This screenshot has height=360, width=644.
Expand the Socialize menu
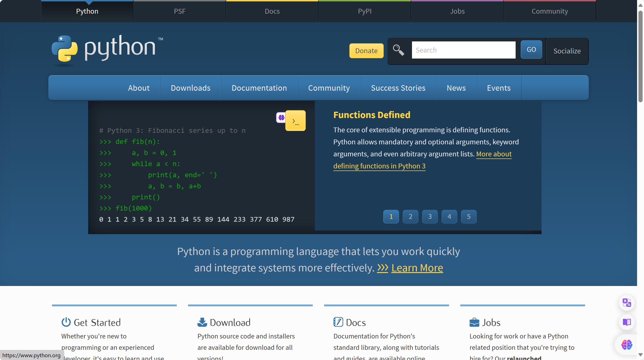tap(567, 51)
